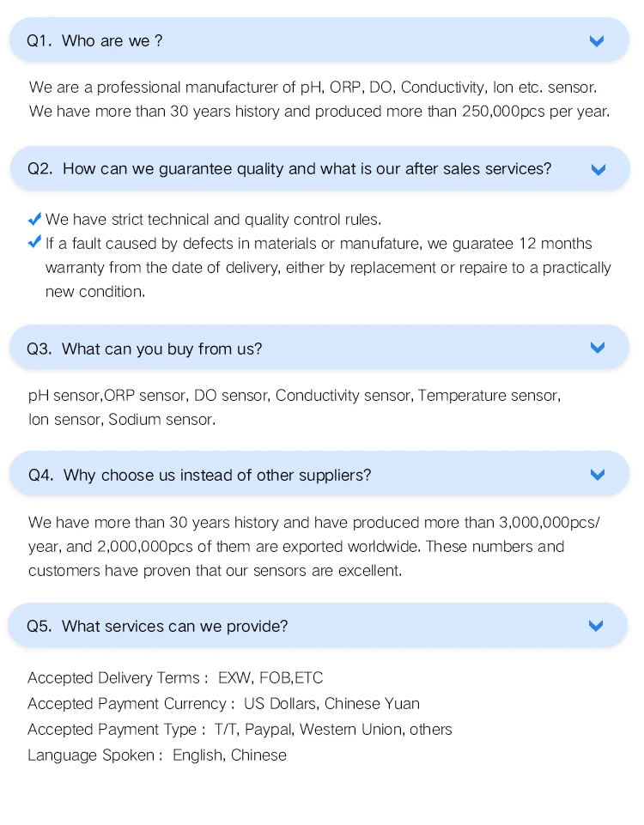Viewport: 644px width, 825px height.
Task: Collapse Q4 with its down arrow icon
Action: click(x=598, y=475)
